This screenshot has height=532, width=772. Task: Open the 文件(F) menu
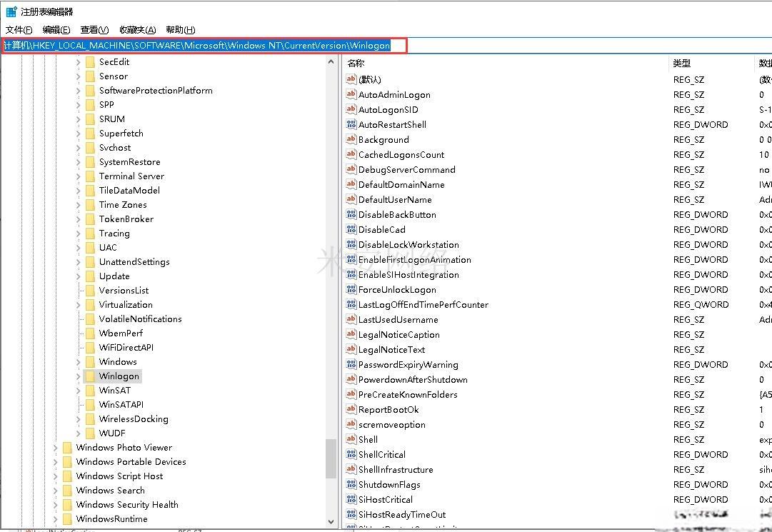19,29
